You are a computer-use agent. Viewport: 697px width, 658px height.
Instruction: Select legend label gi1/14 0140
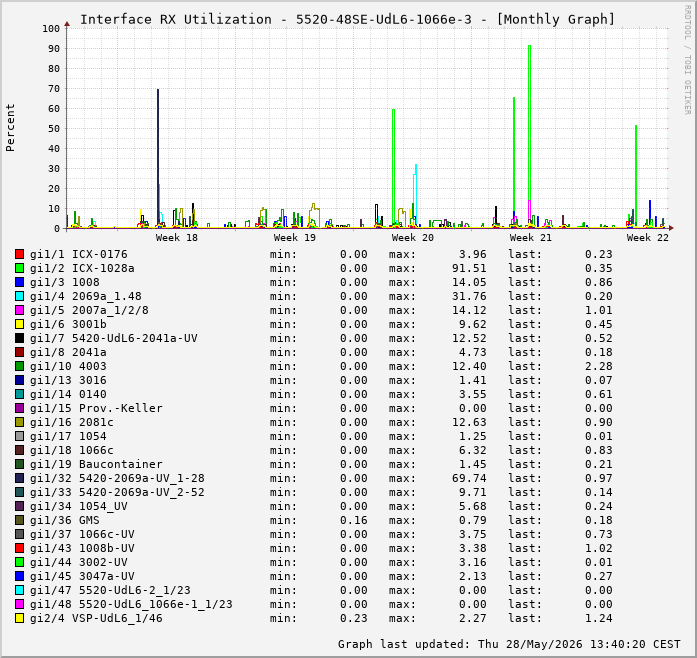click(x=68, y=394)
